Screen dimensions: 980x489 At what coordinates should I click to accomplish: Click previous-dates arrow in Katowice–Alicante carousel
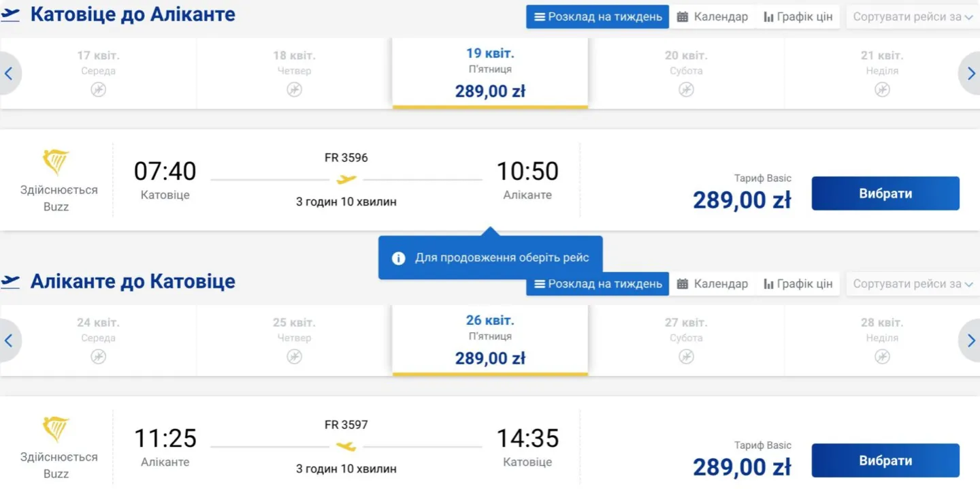(x=9, y=74)
